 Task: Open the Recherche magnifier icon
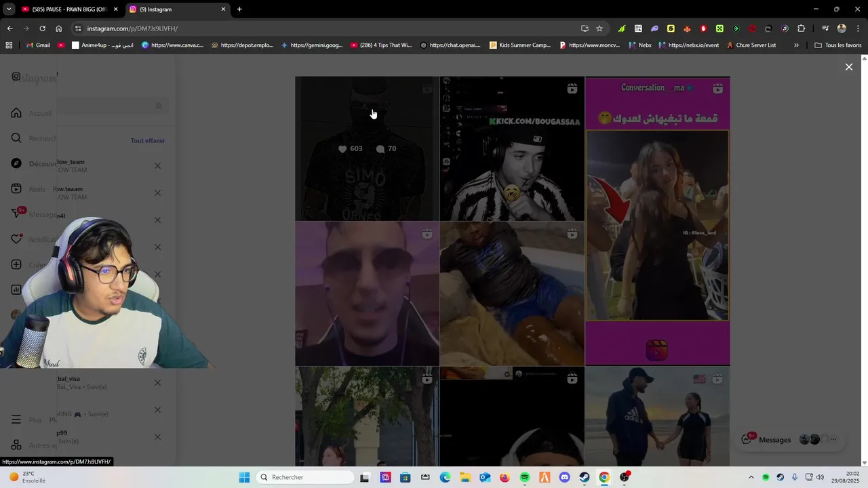[x=16, y=138]
